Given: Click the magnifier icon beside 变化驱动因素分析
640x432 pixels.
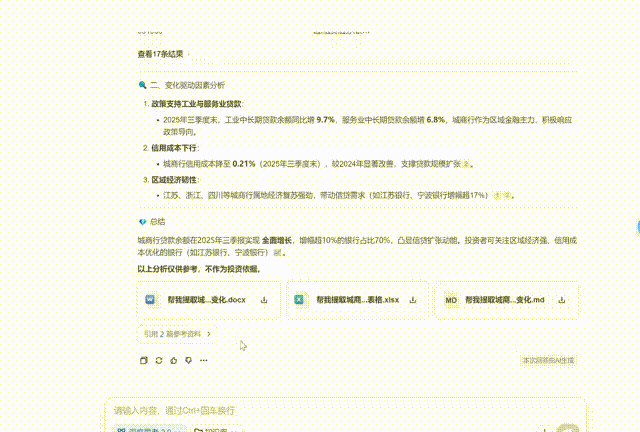Looking at the screenshot, I should [142, 85].
